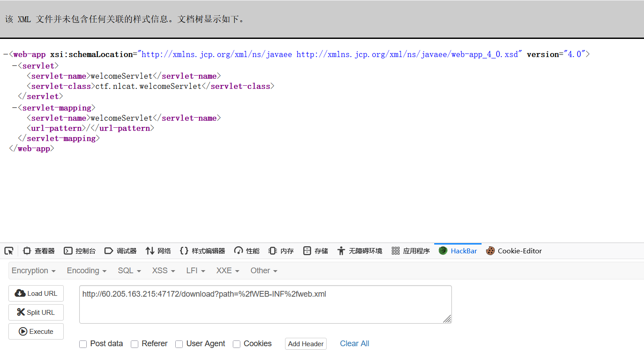Open the 调试器 (Debugger) panel
Screen dimensions: 644x363
click(x=120, y=251)
